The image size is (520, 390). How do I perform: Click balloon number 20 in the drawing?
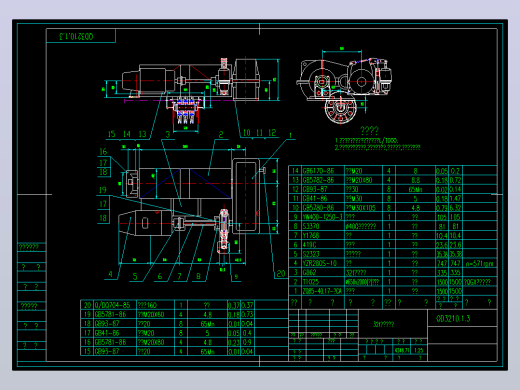tap(281, 274)
